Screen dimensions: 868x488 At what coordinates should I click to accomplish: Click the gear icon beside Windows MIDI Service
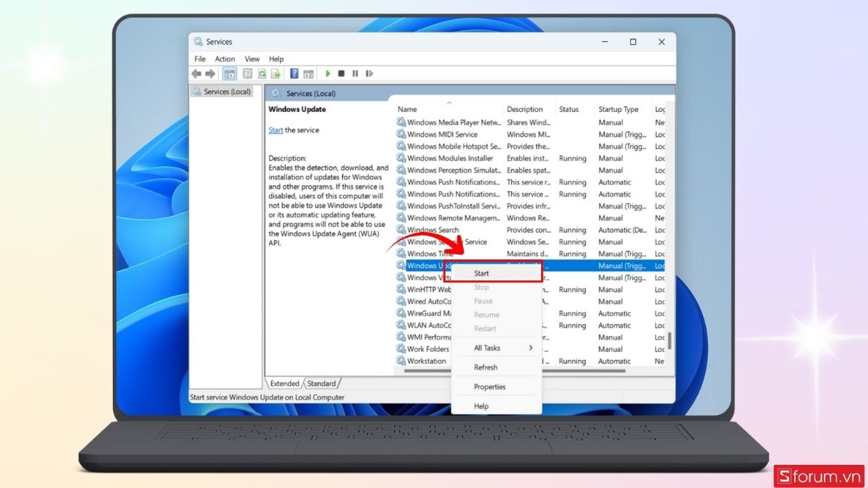point(401,134)
